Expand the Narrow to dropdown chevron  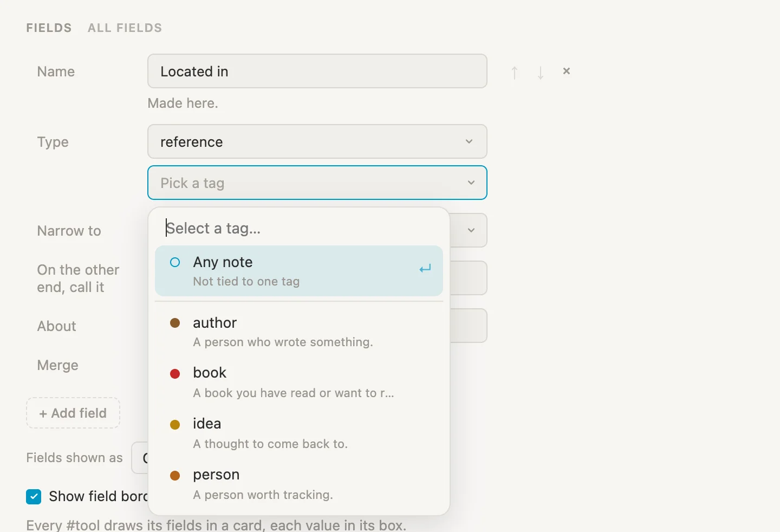pos(471,230)
